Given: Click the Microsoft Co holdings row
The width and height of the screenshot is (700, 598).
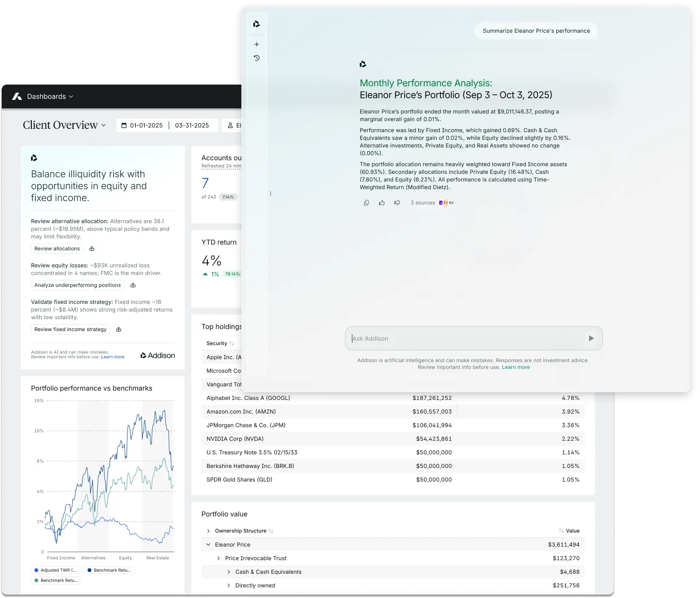Looking at the screenshot, I should 221,371.
